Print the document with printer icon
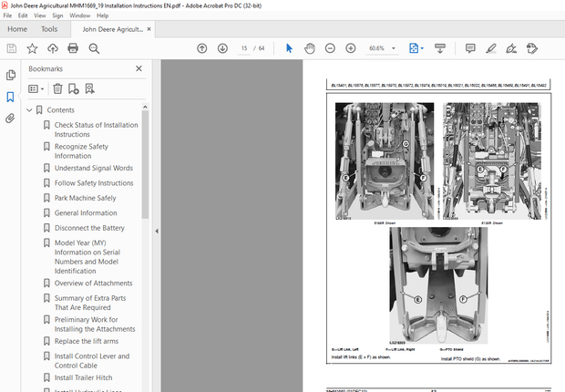This screenshot has height=392, width=565. pos(73,48)
